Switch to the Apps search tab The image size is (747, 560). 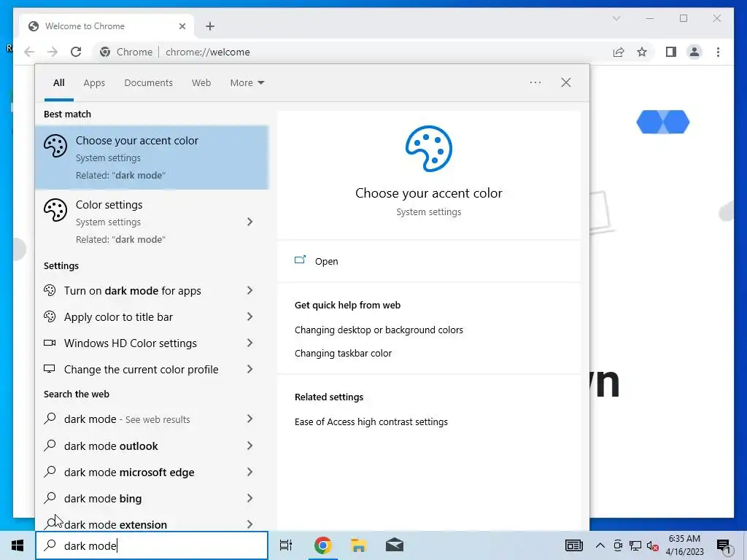94,83
